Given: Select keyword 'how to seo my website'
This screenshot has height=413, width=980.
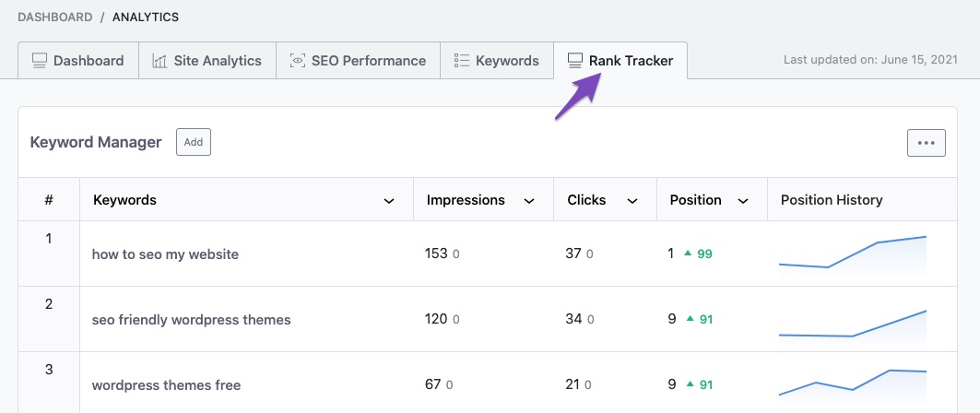Looking at the screenshot, I should click(165, 254).
